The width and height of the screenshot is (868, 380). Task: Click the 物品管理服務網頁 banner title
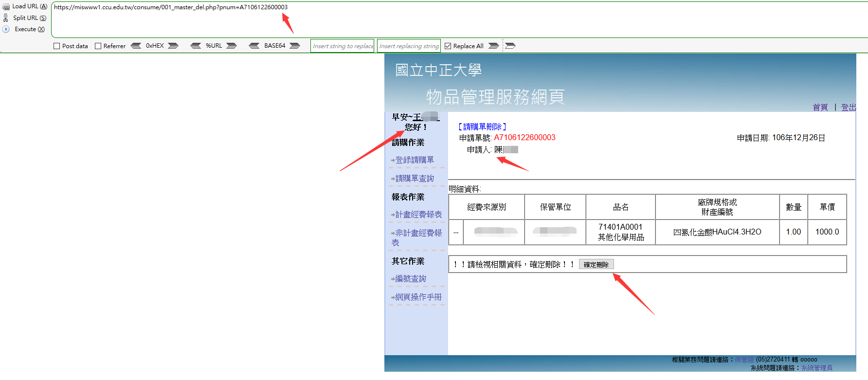click(x=495, y=97)
